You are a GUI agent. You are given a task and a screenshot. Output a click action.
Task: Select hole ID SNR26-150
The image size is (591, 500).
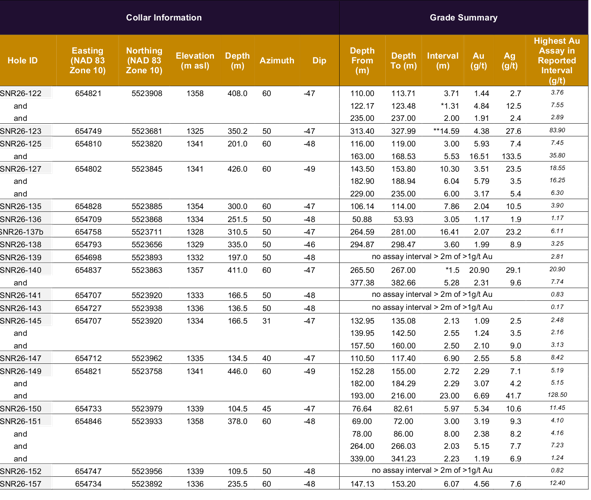(x=21, y=409)
